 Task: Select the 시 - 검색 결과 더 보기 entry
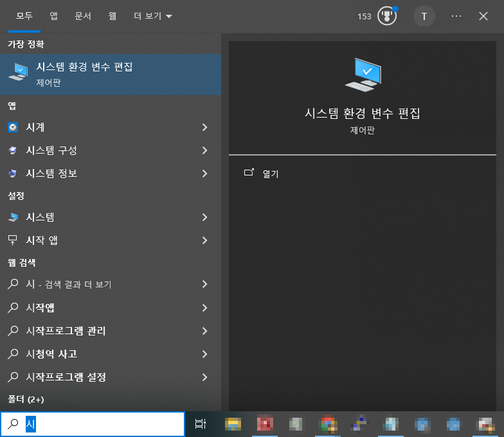(111, 284)
